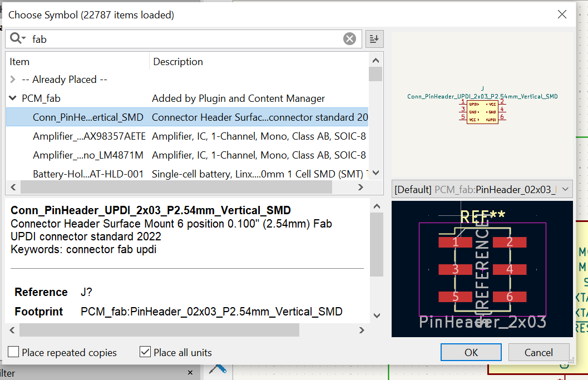Expand the Already Placed group
This screenshot has width=588, height=380.
pos(13,80)
